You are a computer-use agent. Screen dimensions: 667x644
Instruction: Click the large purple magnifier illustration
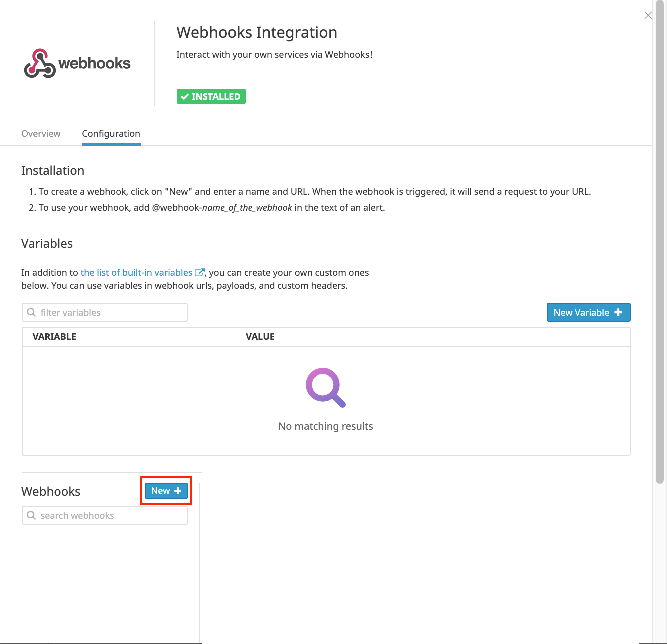[x=325, y=388]
